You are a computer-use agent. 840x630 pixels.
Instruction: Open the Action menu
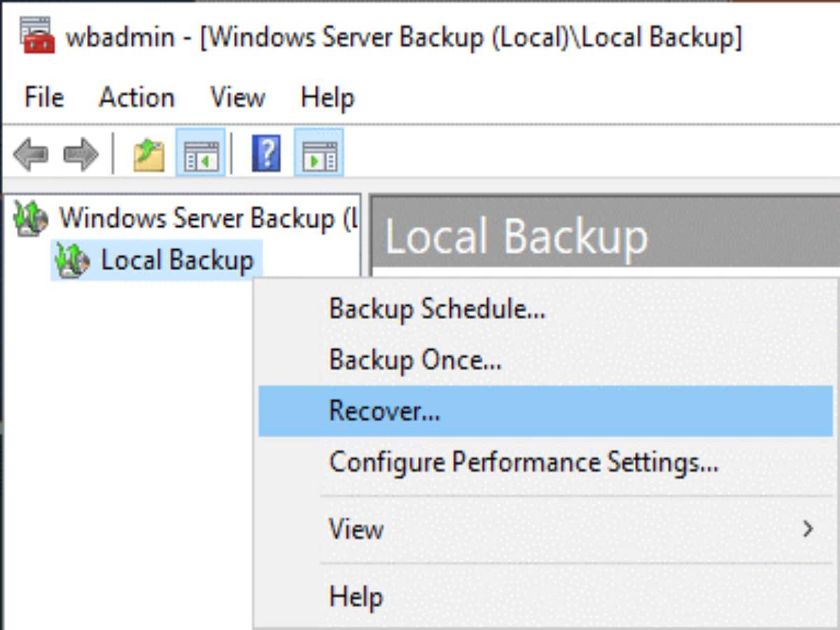coord(136,98)
